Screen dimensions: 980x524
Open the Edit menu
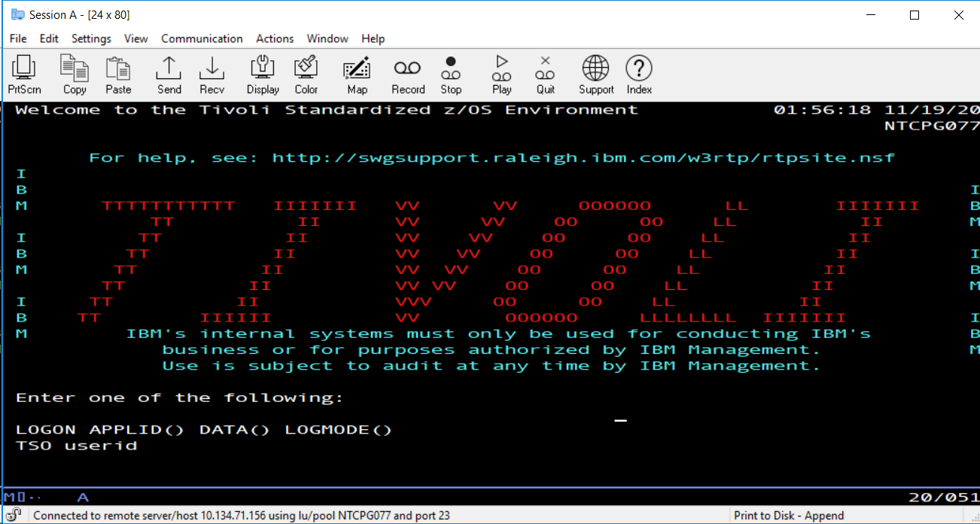(49, 38)
